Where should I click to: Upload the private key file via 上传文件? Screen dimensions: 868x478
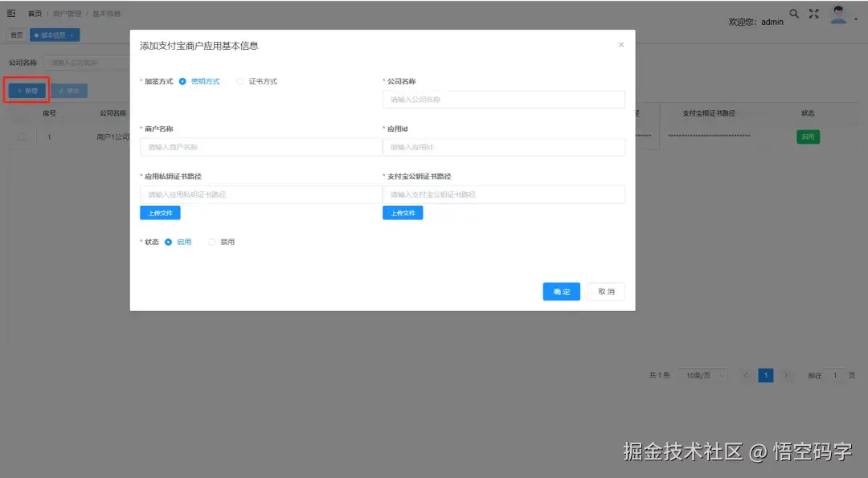tap(159, 213)
